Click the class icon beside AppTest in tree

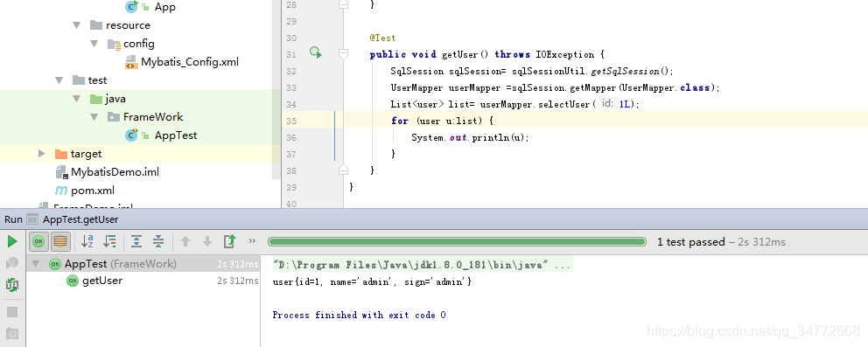coord(132,135)
